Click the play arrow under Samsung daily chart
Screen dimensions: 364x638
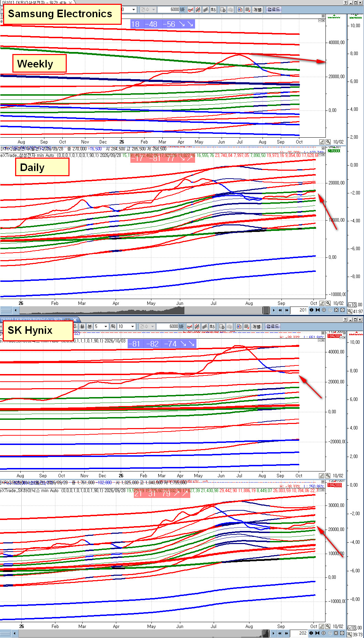pyautogui.click(x=274, y=310)
